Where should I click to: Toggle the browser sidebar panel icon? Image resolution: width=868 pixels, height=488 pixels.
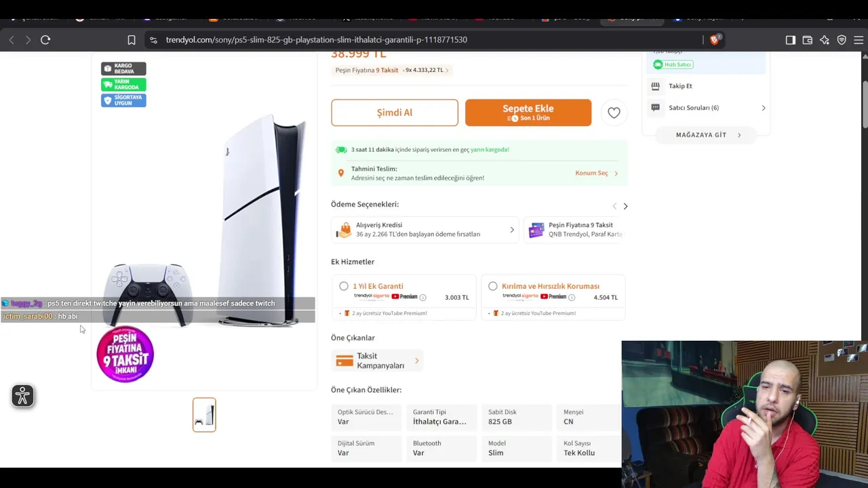click(x=791, y=40)
